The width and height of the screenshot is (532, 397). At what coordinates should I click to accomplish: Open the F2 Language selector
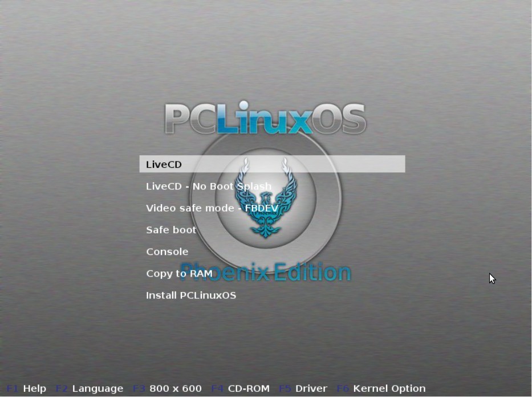[x=89, y=388]
